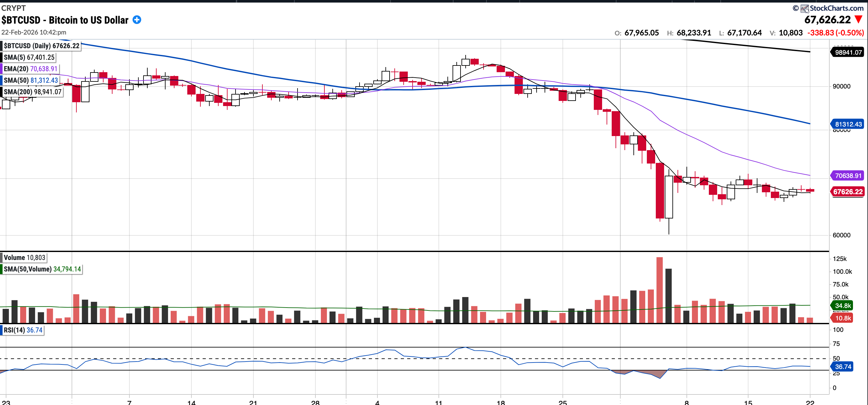This screenshot has width=868, height=405.
Task: Click the $BTCUSD (Daily) legend label
Action: coord(42,46)
